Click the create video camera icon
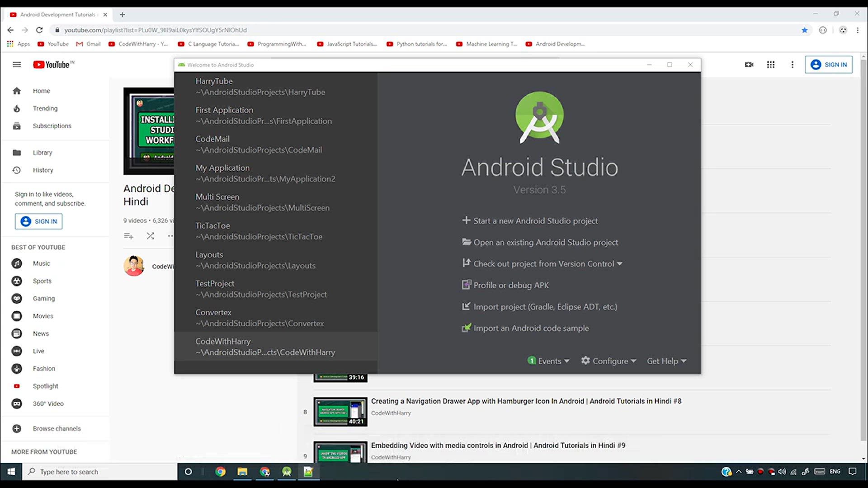Image resolution: width=868 pixels, height=488 pixels. coord(749,65)
